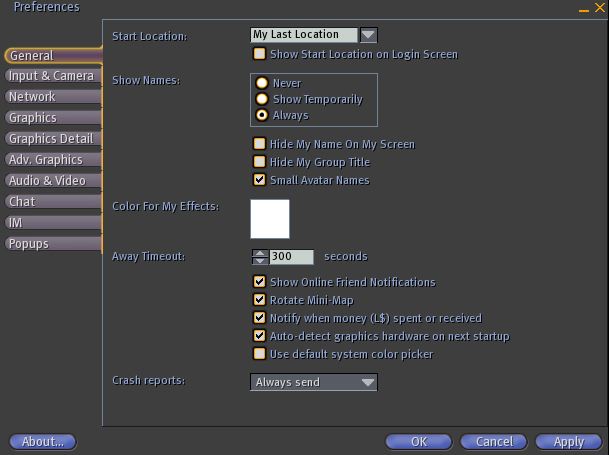Image resolution: width=609 pixels, height=455 pixels.
Task: Toggle Hide My Group Title checkbox
Action: (260, 162)
